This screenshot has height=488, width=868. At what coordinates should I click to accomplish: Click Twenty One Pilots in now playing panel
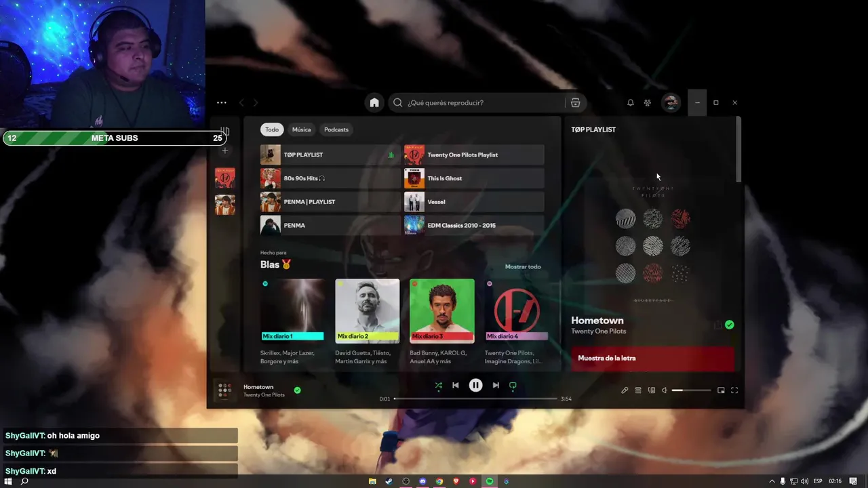point(599,331)
